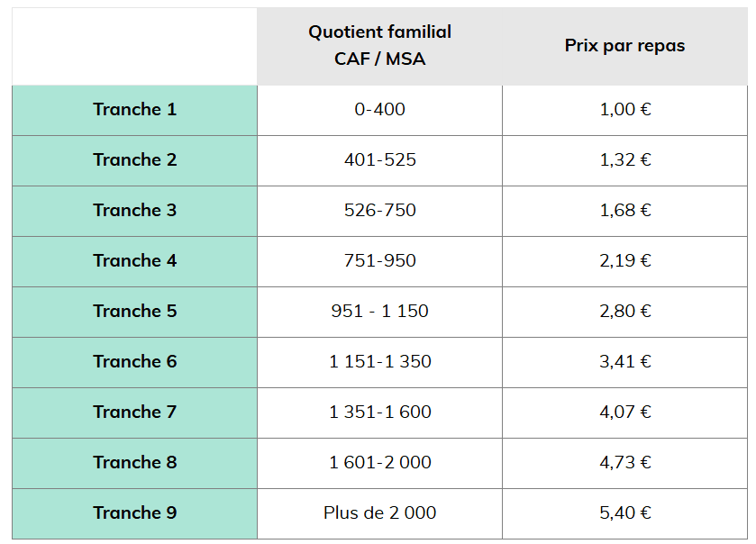Select the Tranche 4 row label
This screenshot has width=756, height=544.
pos(134,261)
